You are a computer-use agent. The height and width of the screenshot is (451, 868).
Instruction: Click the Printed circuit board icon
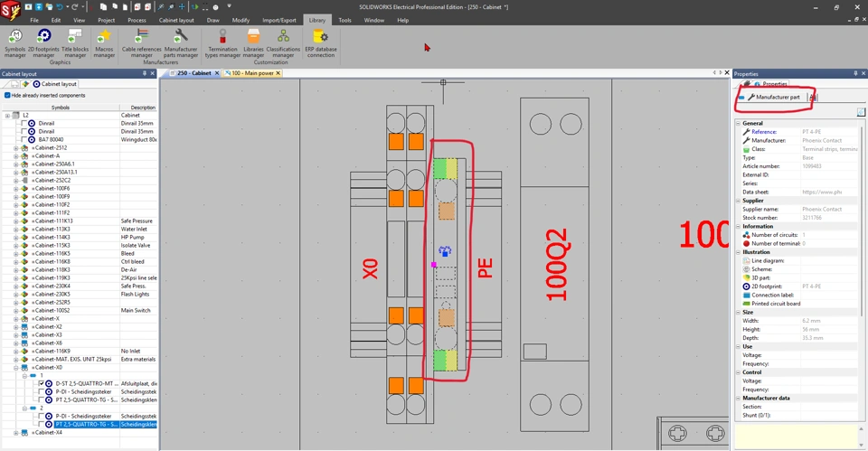click(x=746, y=304)
